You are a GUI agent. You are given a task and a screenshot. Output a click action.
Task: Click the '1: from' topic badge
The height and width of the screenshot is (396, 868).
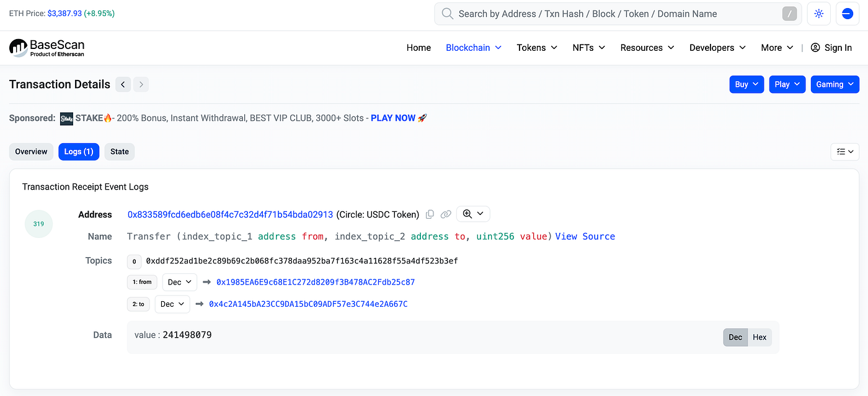tap(142, 282)
